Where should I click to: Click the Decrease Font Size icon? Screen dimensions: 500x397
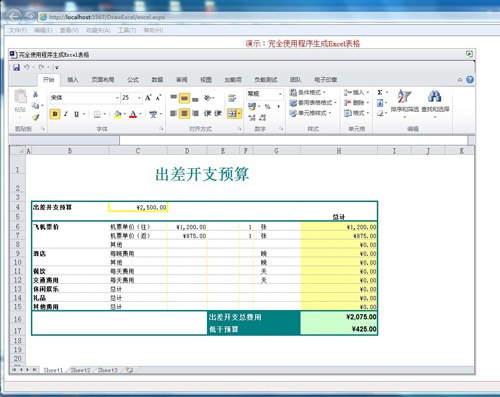coord(158,98)
